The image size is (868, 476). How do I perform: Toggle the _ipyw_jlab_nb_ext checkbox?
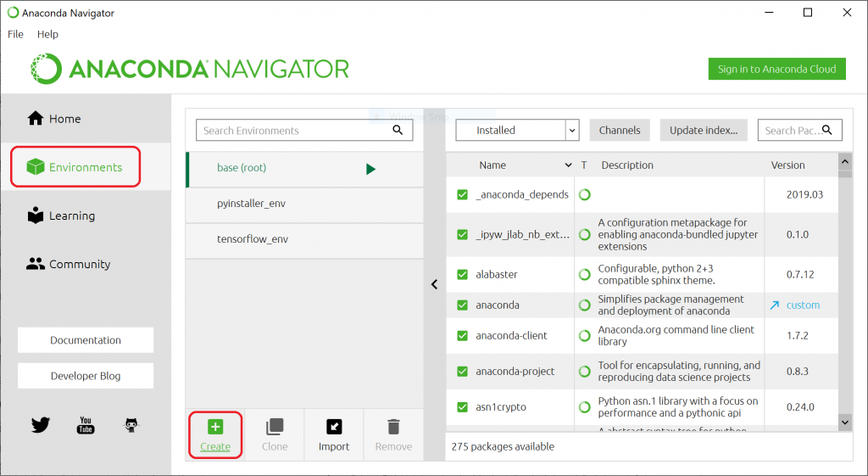click(462, 234)
